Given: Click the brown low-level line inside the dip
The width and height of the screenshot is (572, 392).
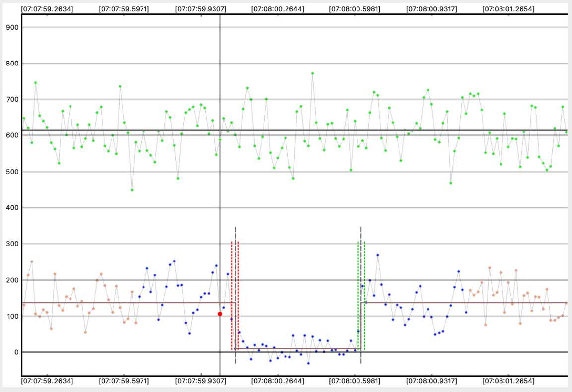Looking at the screenshot, I should [298, 349].
